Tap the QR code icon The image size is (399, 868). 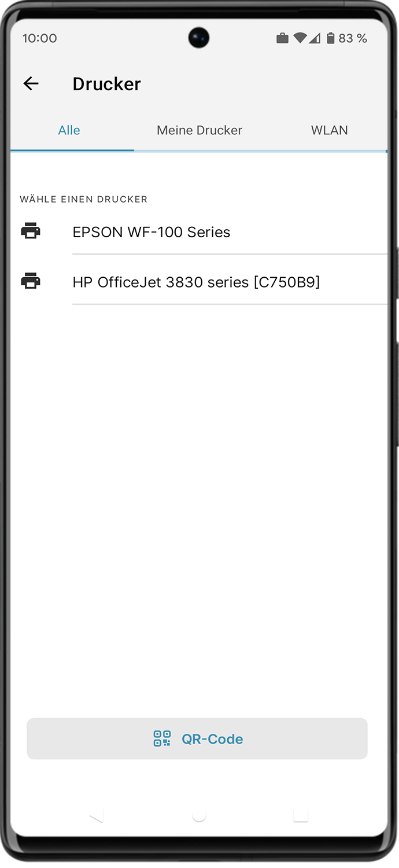click(x=162, y=738)
